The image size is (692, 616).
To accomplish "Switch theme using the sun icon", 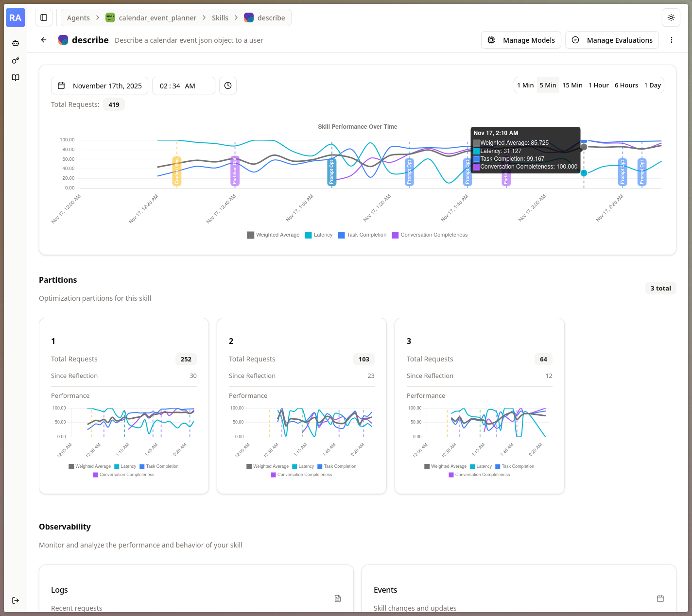I will point(671,17).
